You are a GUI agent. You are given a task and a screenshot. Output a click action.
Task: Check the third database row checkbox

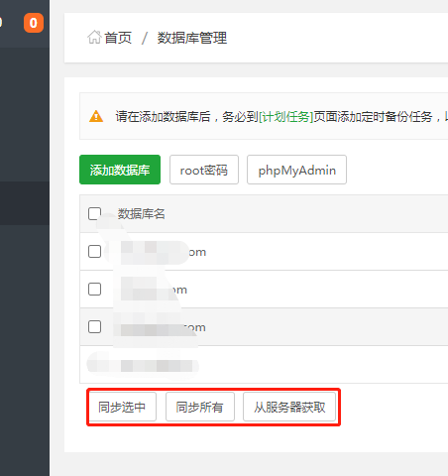click(94, 327)
